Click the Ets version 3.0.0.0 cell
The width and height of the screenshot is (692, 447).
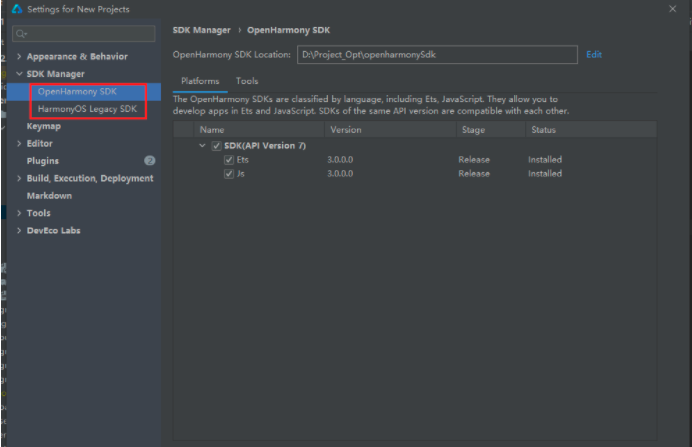(340, 160)
